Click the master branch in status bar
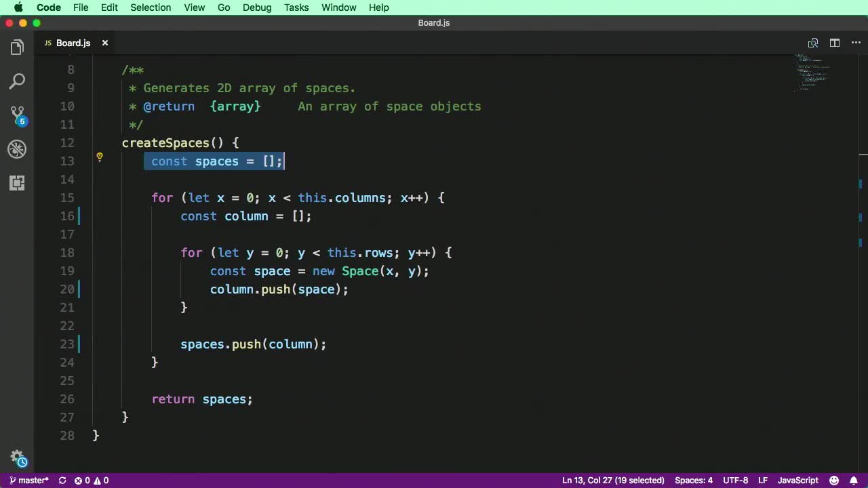 29,481
